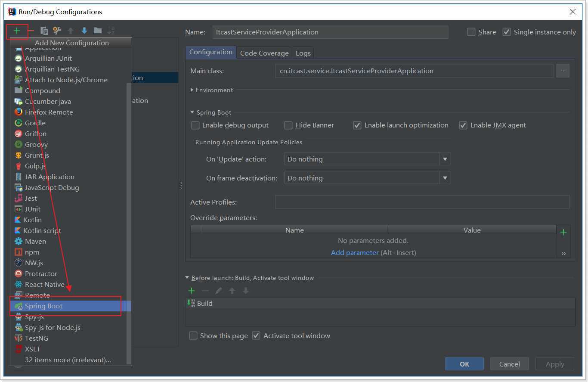Select Spring Boot configuration type
The width and height of the screenshot is (588, 382).
[69, 306]
